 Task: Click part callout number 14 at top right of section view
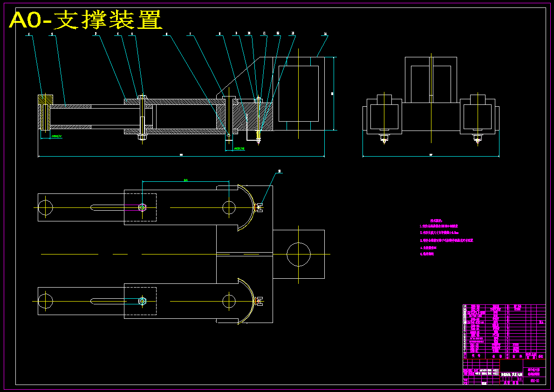point(325,34)
